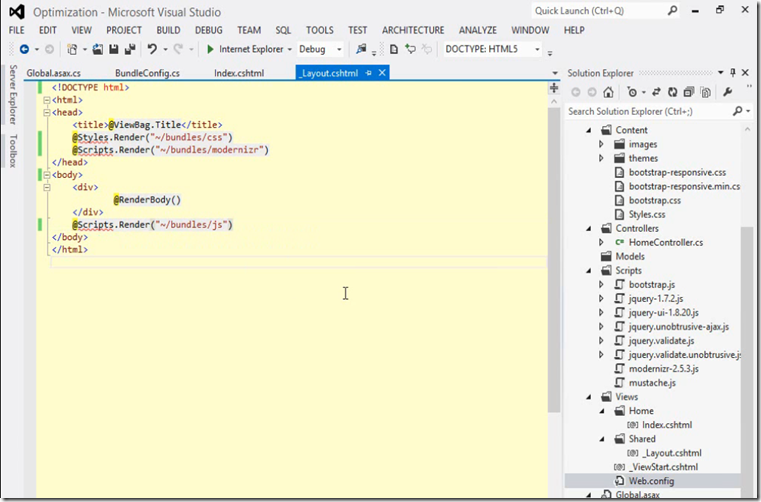This screenshot has width=761, height=502.
Task: Collapse the Scripts folder
Action: click(x=588, y=270)
